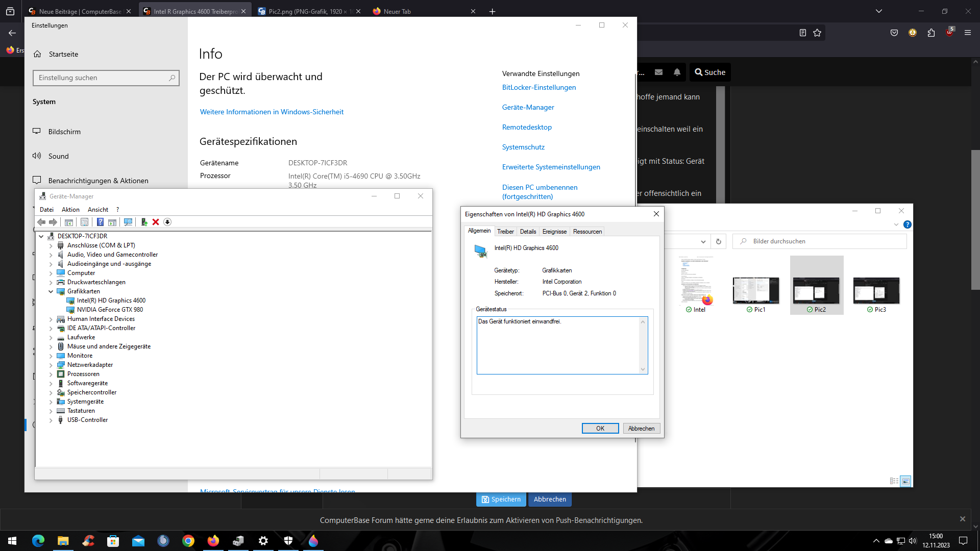Open the Ansicht menu
Image resolution: width=980 pixels, height=551 pixels.
tap(98, 210)
